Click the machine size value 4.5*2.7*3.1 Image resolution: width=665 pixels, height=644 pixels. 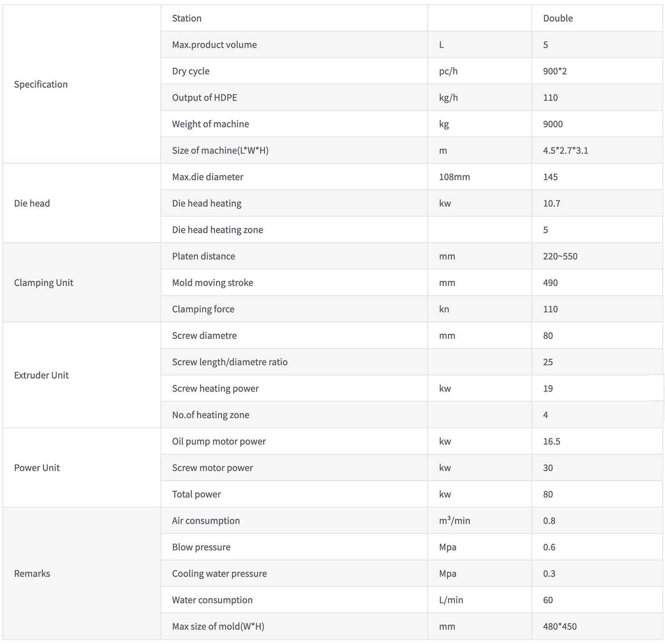pos(565,150)
